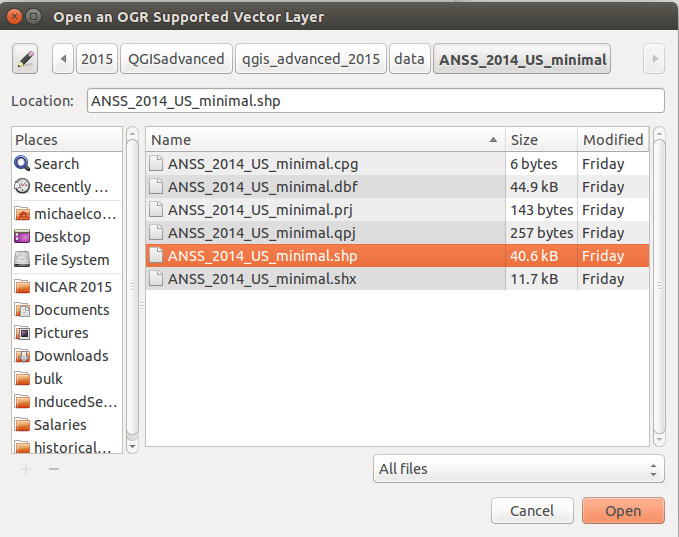Open the All files filter dropdown
The width and height of the screenshot is (679, 537).
518,469
